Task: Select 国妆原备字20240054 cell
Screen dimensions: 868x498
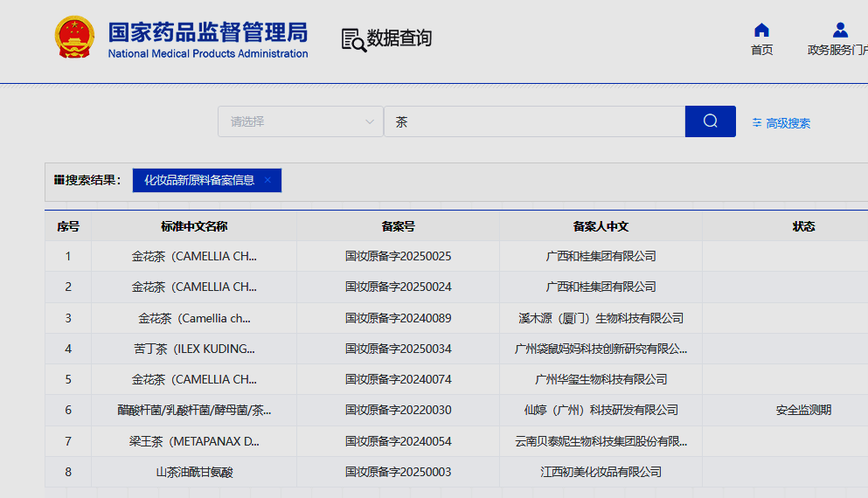Action: coord(398,441)
